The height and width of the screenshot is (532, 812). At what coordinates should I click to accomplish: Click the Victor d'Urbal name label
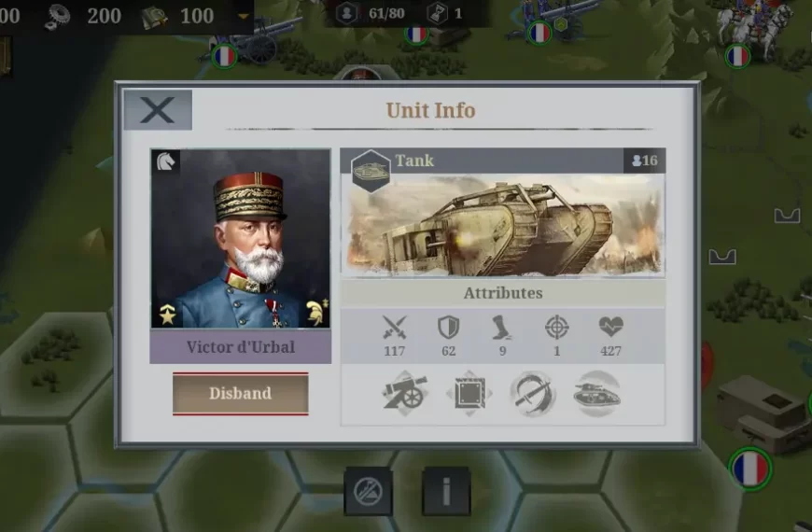coord(240,346)
